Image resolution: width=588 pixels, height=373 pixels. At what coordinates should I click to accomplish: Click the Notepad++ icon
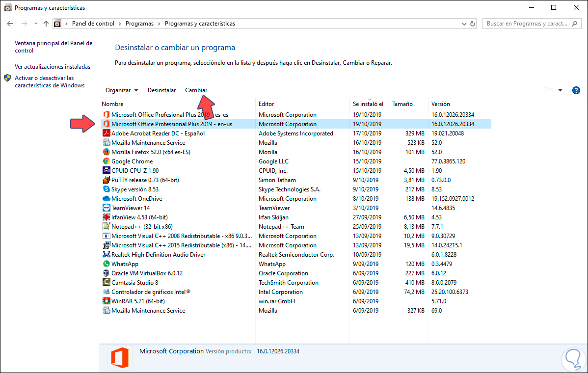[x=107, y=226]
